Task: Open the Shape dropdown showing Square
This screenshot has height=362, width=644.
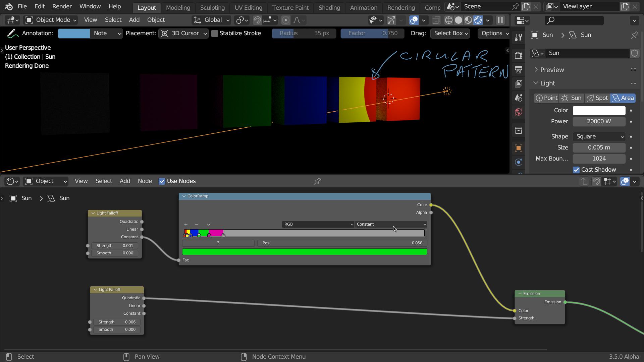Action: tap(599, 136)
